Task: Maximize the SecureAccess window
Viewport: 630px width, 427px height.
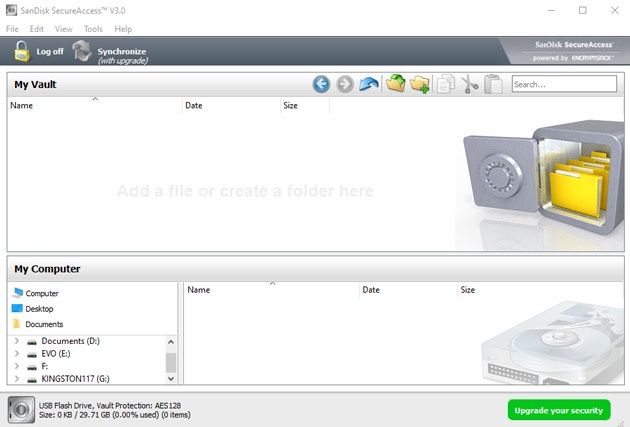Action: pyautogui.click(x=583, y=10)
